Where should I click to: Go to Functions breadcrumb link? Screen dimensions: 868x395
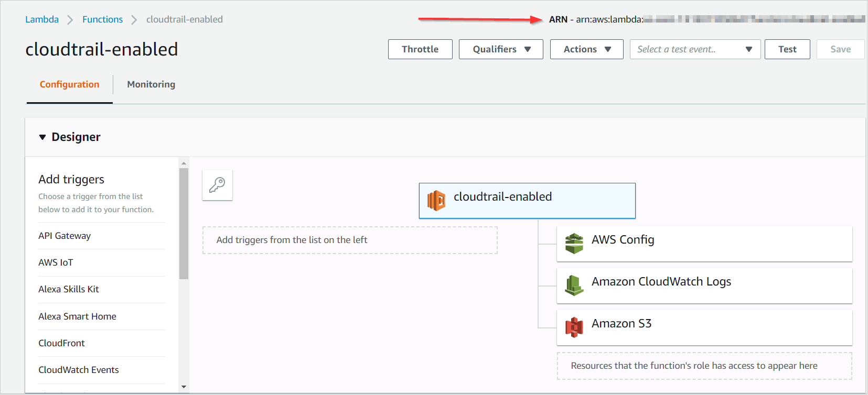[x=102, y=19]
